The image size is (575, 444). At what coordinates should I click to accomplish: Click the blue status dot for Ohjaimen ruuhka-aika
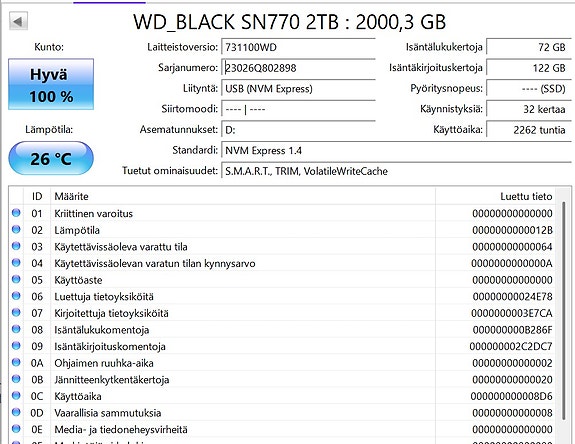coord(16,362)
